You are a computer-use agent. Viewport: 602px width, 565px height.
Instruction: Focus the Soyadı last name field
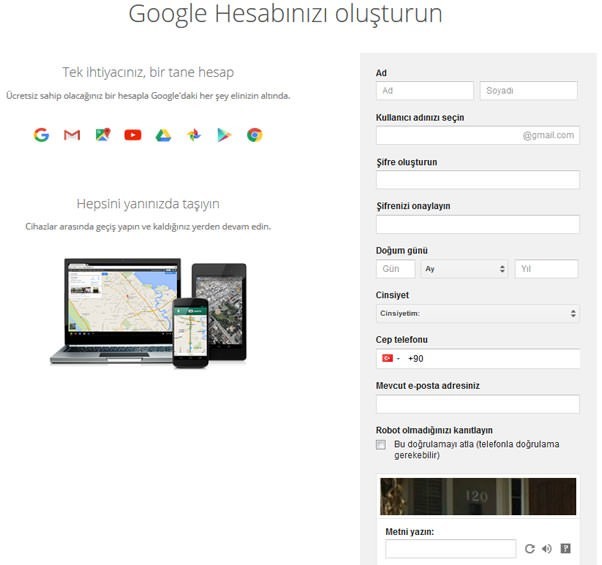coord(528,91)
